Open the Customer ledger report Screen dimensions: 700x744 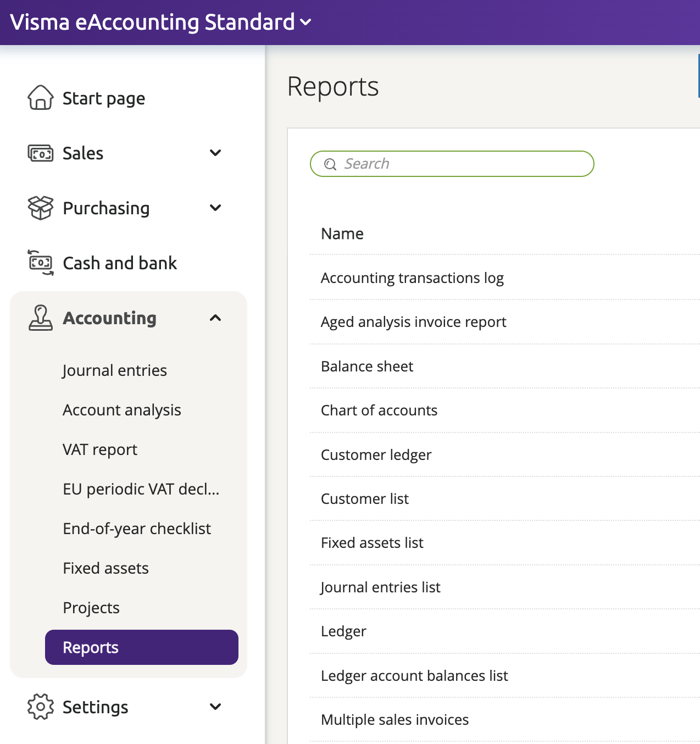pos(376,455)
